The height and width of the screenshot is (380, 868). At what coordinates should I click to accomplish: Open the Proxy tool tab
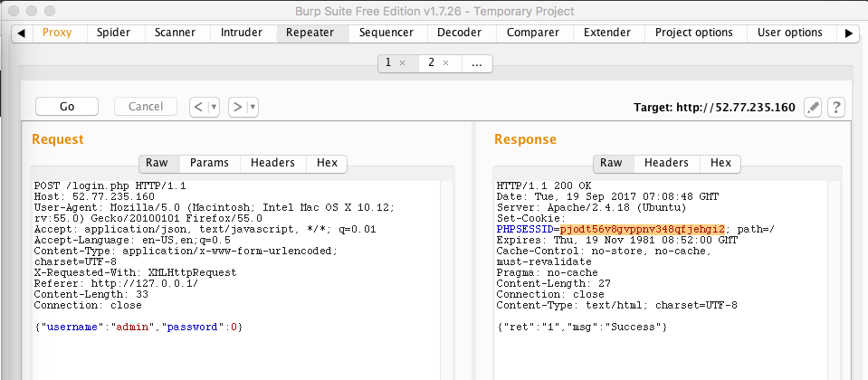[x=57, y=33]
